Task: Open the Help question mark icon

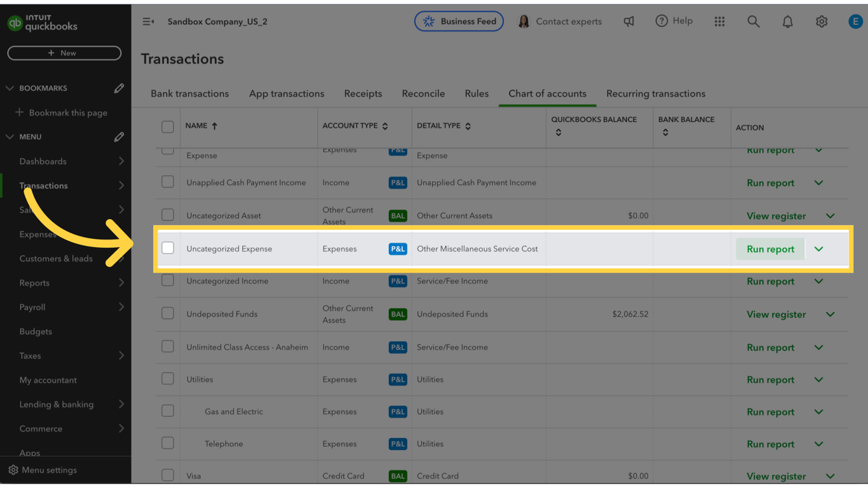Action: (661, 21)
